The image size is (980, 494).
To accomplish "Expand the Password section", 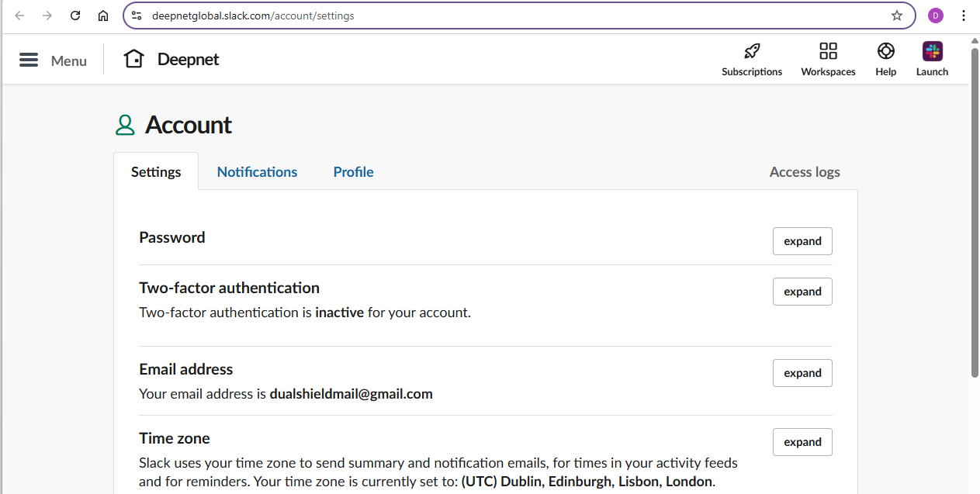I will coord(802,241).
